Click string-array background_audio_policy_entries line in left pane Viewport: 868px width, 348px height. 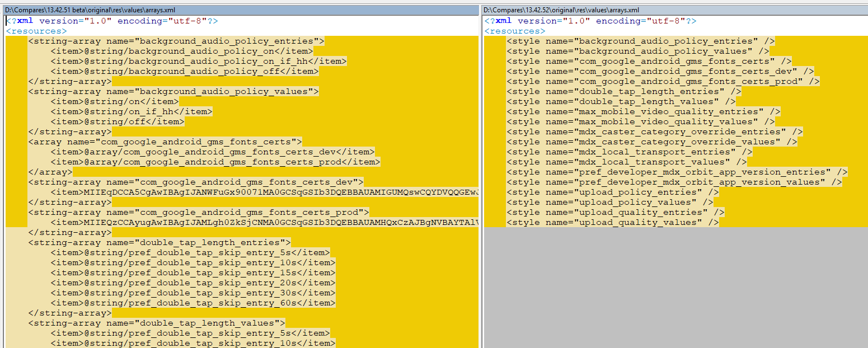point(176,41)
